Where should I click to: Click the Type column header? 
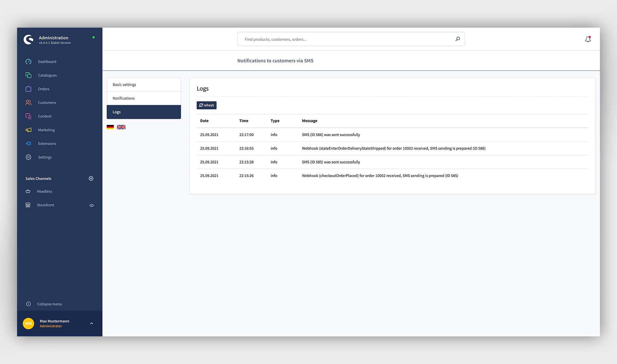275,121
